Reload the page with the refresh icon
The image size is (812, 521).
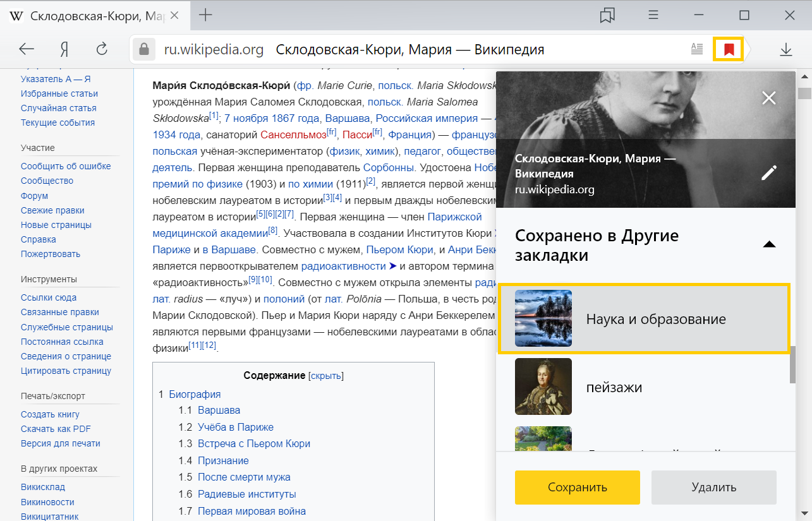tap(102, 49)
